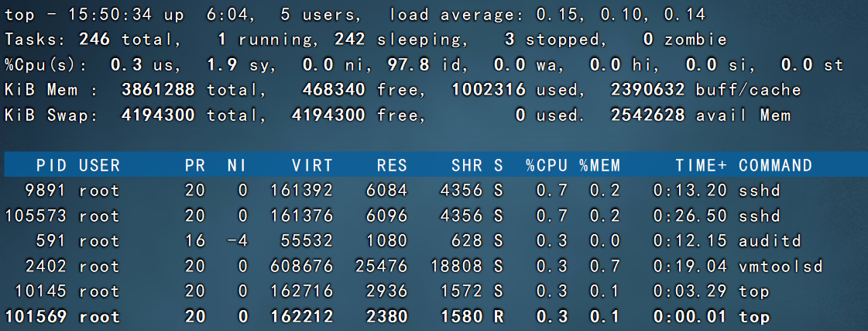The width and height of the screenshot is (868, 331).
Task: Click sshd command in 0:26.50 row
Action: (760, 215)
